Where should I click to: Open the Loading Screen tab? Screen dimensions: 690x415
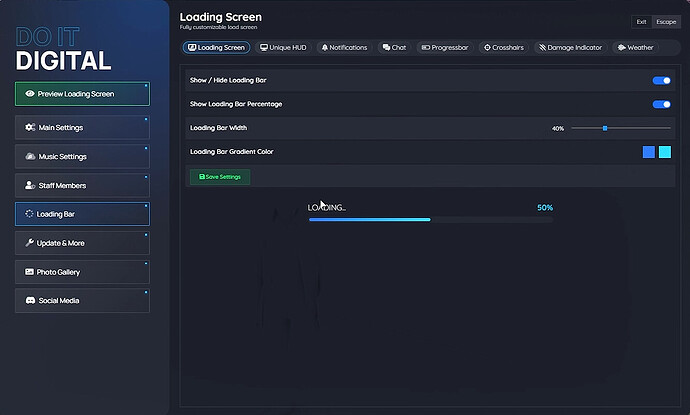tap(217, 48)
